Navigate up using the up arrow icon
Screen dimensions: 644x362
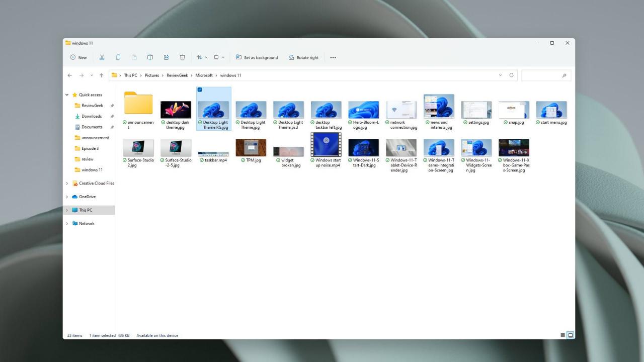101,75
